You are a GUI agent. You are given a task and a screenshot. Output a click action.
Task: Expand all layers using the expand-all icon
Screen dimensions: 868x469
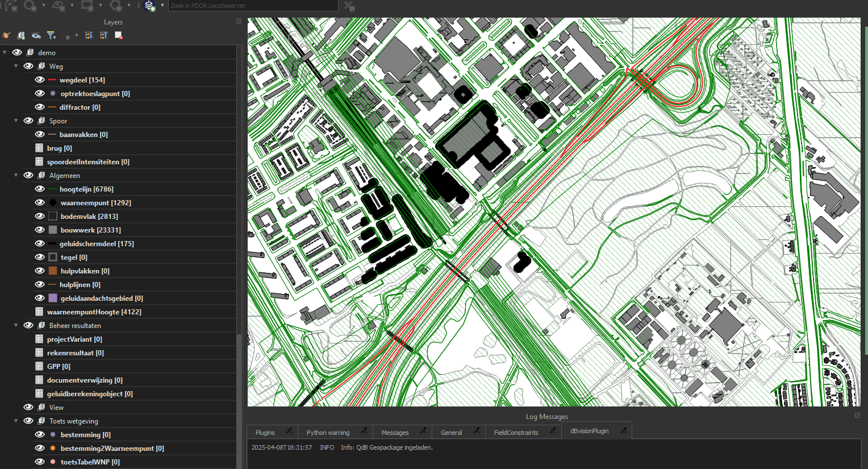pyautogui.click(x=87, y=35)
